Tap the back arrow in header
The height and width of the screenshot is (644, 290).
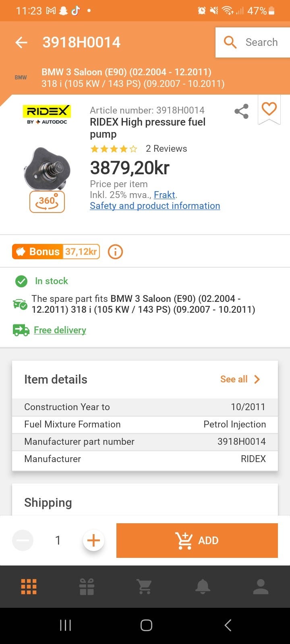21,42
